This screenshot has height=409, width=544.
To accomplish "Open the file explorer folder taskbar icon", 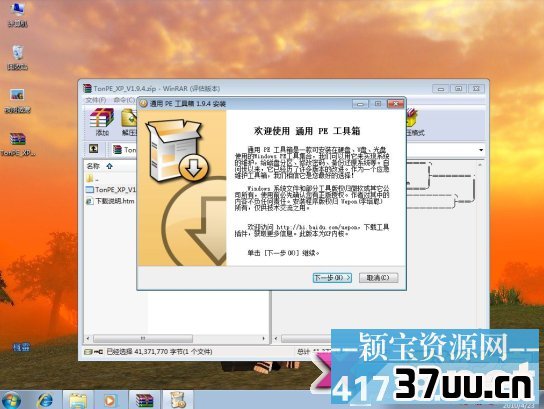I will click(x=78, y=400).
